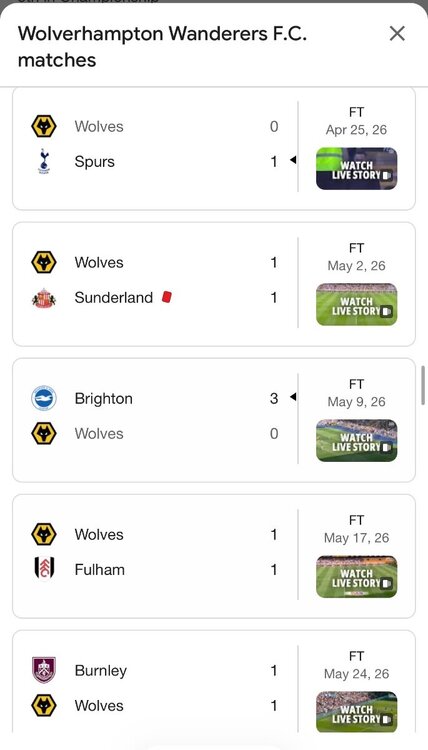Click Wolves crest in Spurs match

(44, 127)
